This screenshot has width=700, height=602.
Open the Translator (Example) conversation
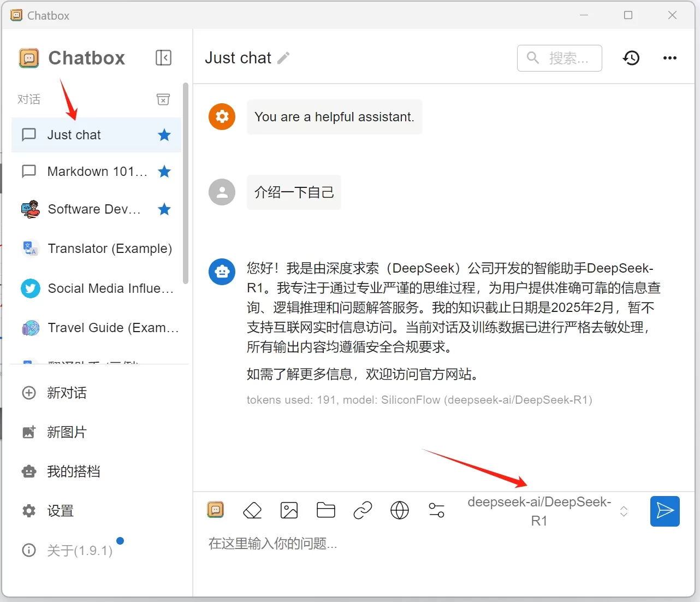coord(97,249)
